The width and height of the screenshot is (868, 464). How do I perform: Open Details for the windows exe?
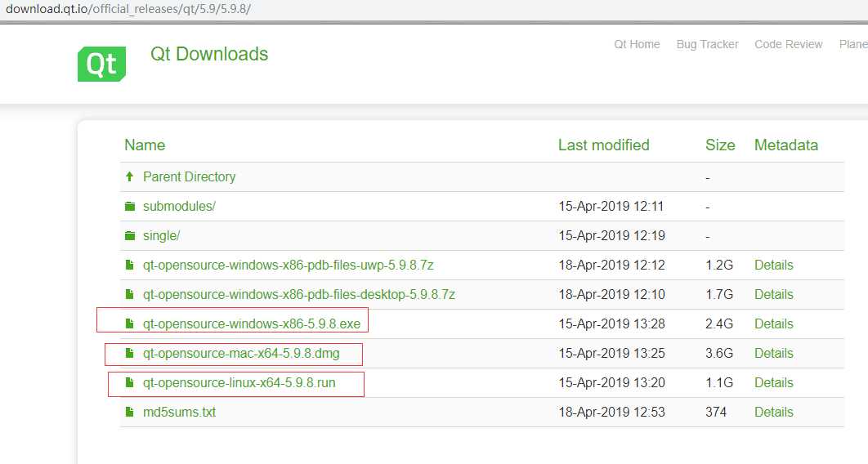(x=774, y=323)
